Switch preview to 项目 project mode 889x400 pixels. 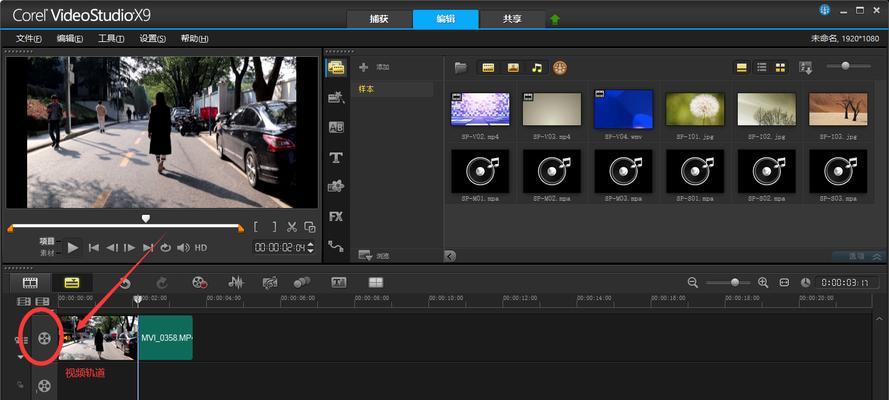[x=47, y=241]
